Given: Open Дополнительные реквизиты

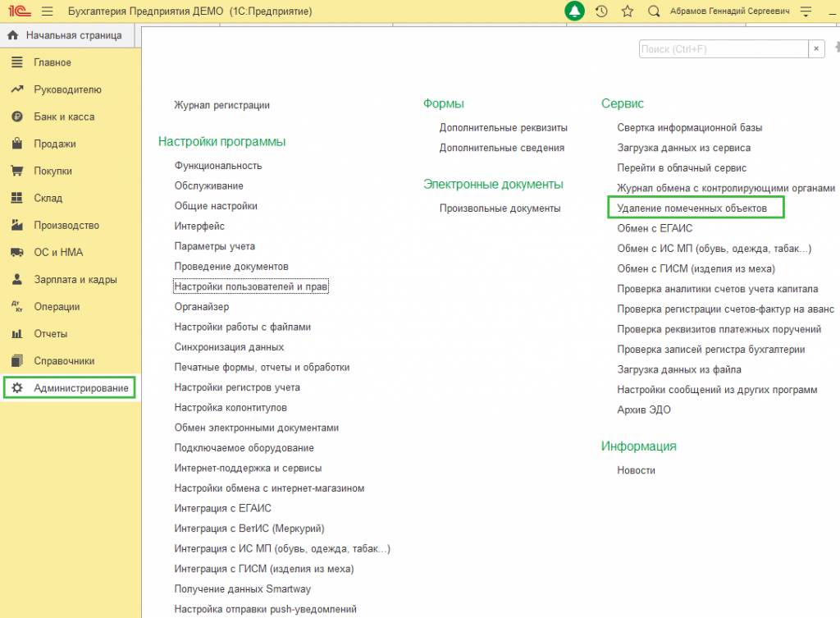Looking at the screenshot, I should (x=503, y=127).
